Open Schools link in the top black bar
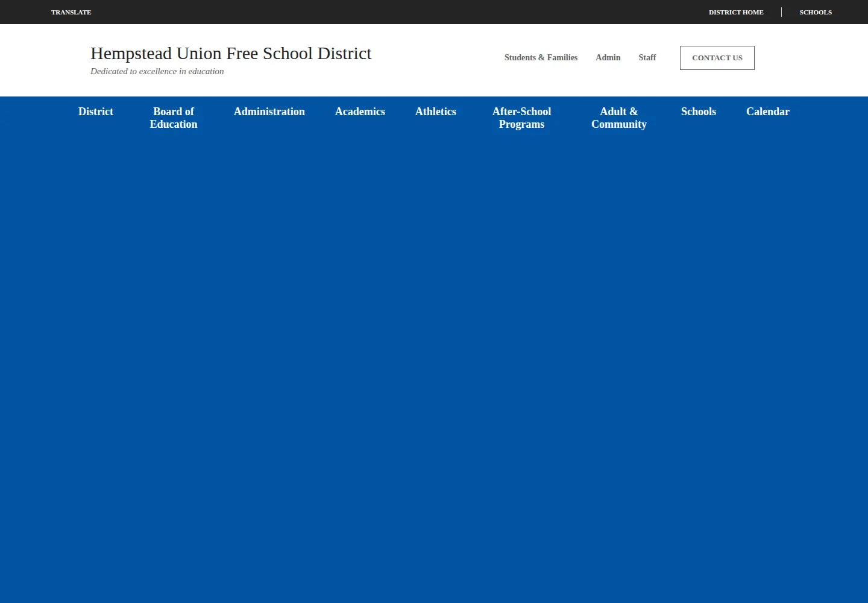Image resolution: width=868 pixels, height=603 pixels. coord(816,12)
